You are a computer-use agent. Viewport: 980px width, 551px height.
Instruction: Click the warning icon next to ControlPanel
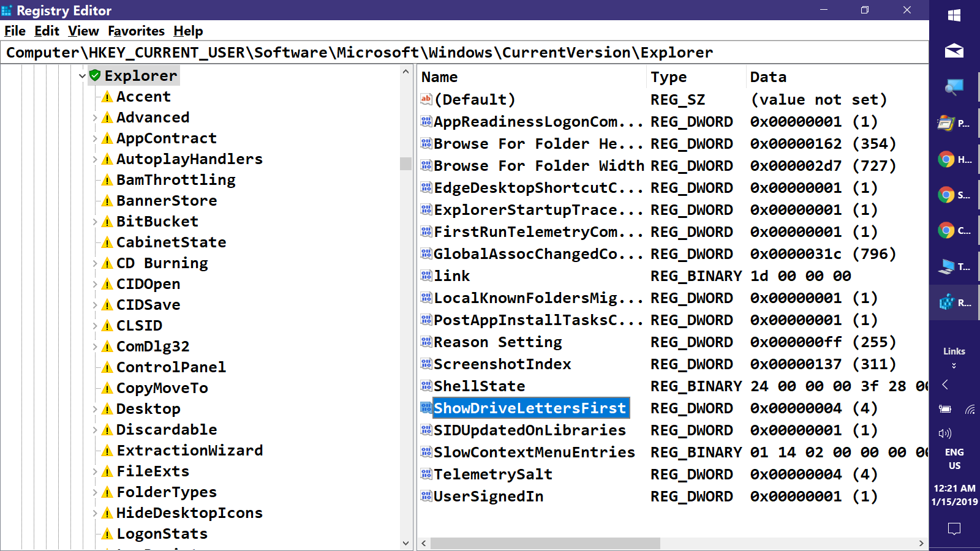click(x=107, y=367)
